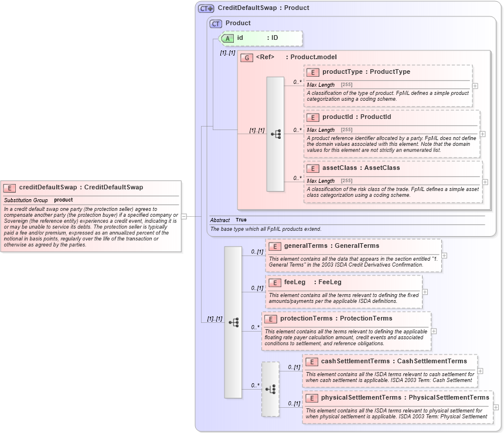Screen dimensions: 504x433
Task: Click the E icon of generalTerms element
Action: [274, 247]
